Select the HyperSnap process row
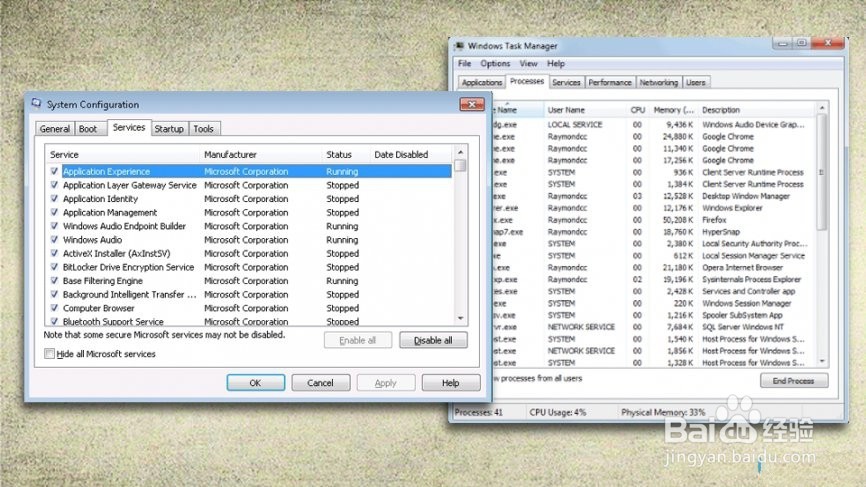 [x=654, y=232]
